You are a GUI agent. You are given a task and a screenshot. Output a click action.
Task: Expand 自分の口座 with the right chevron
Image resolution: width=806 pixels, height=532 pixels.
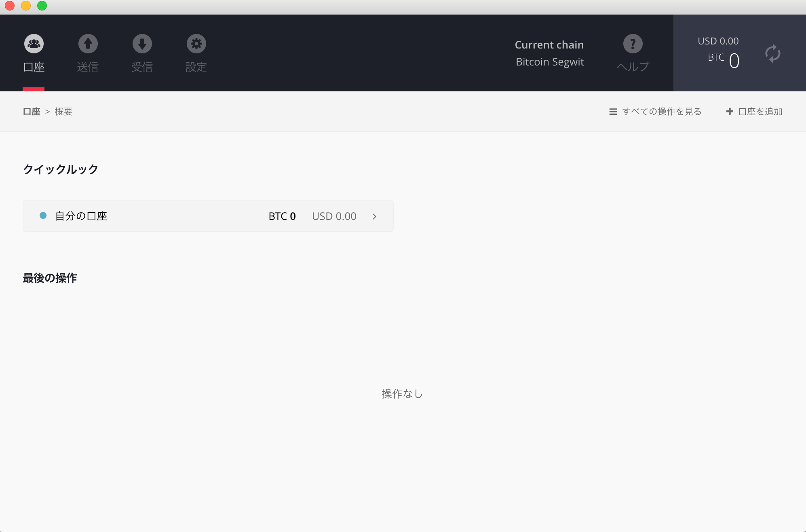tap(374, 216)
